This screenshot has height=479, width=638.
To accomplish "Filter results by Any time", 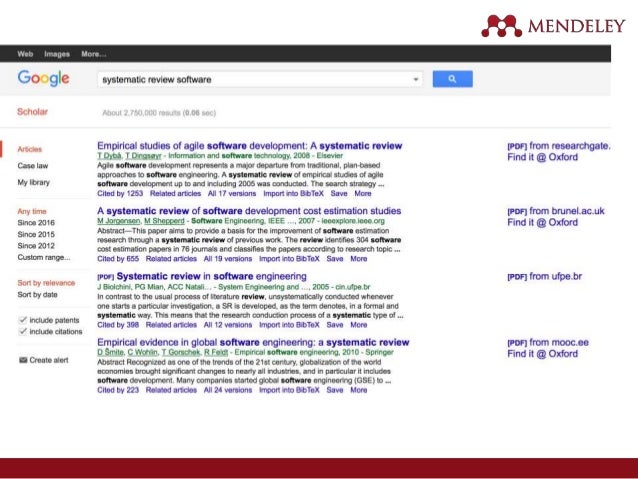I will click(x=32, y=211).
